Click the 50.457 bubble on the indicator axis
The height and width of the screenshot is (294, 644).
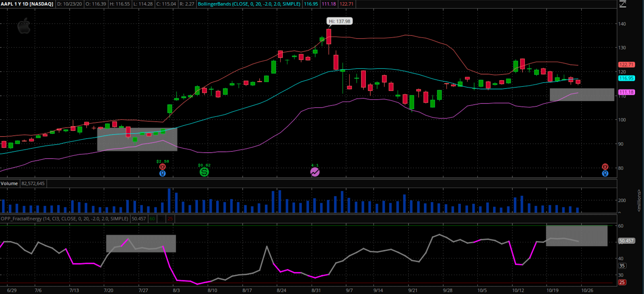tap(626, 241)
